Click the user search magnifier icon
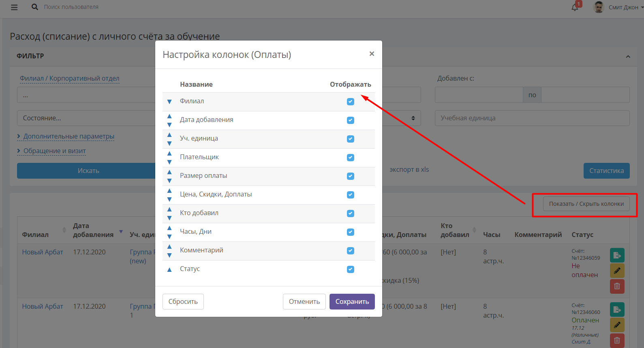 point(35,7)
